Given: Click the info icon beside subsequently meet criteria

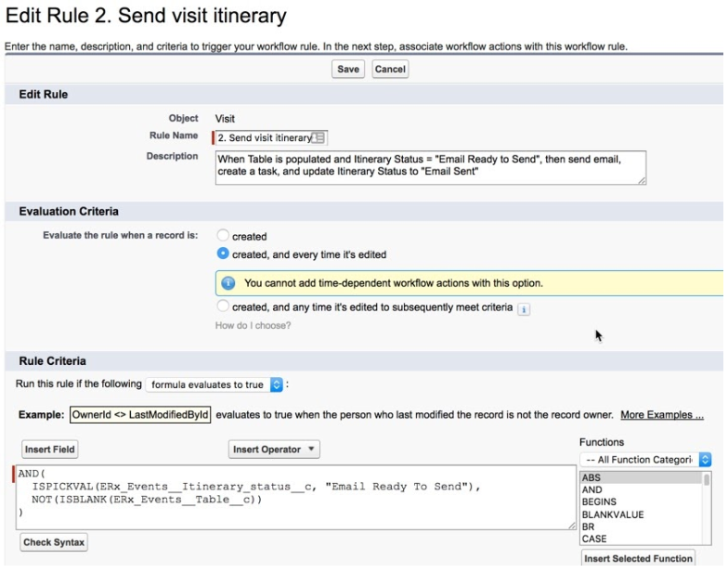Looking at the screenshot, I should [524, 308].
